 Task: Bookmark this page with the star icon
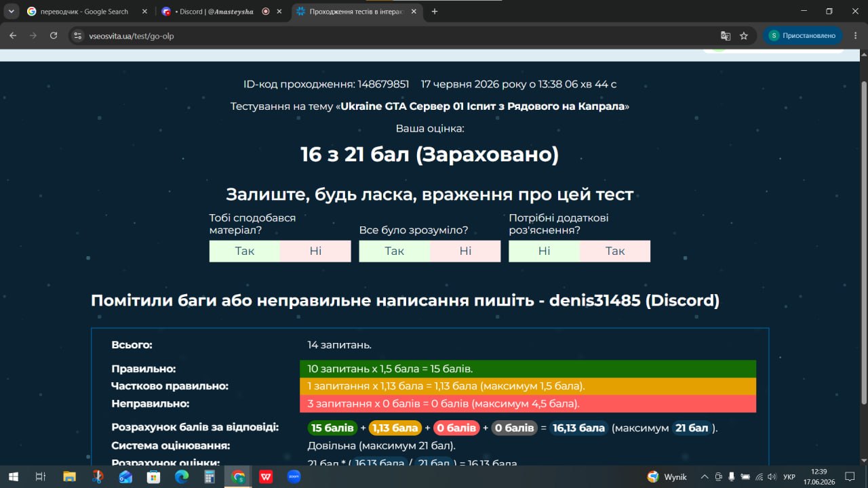[744, 36]
